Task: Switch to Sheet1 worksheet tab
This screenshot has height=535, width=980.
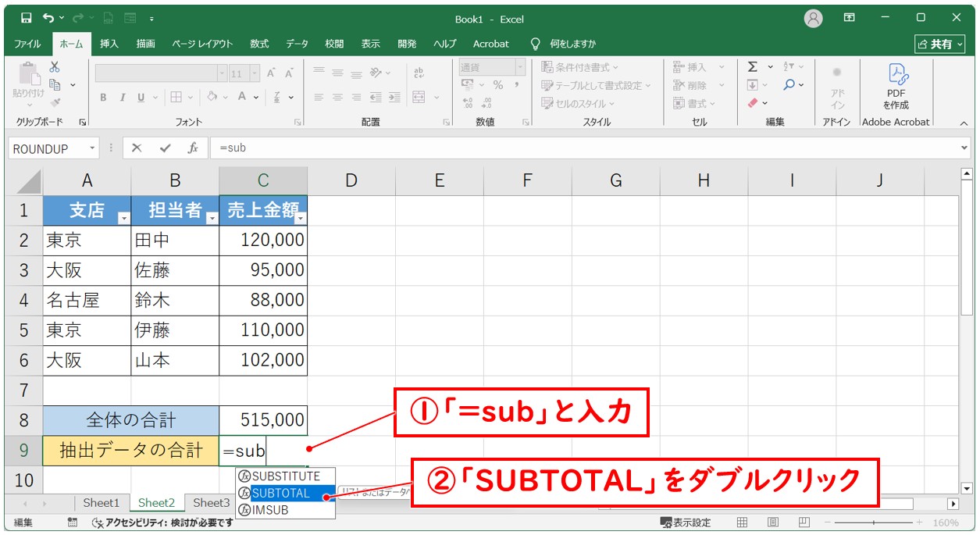Action: 102,503
